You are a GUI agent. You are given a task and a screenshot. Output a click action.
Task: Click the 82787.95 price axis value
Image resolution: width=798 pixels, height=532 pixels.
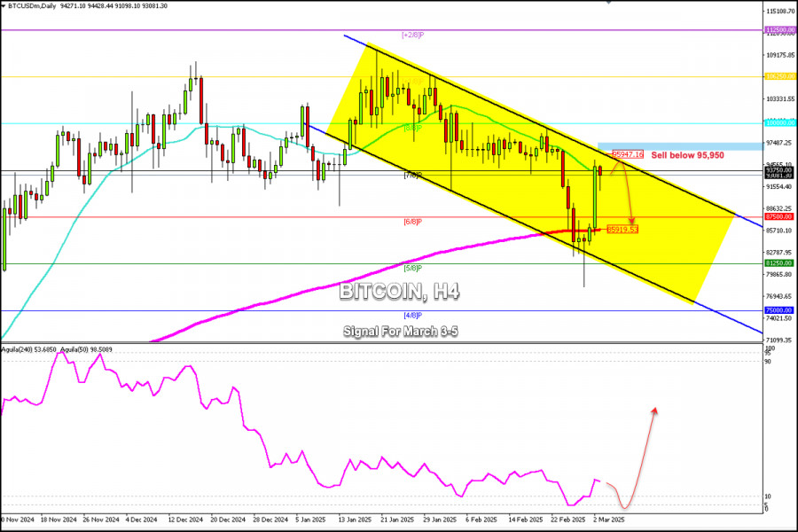pyautogui.click(x=779, y=252)
